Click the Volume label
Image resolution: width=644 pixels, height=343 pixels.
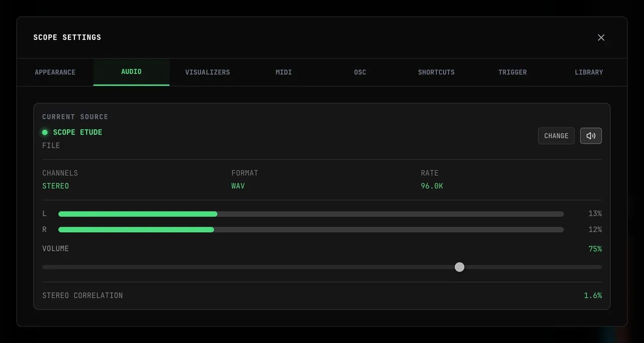55,248
